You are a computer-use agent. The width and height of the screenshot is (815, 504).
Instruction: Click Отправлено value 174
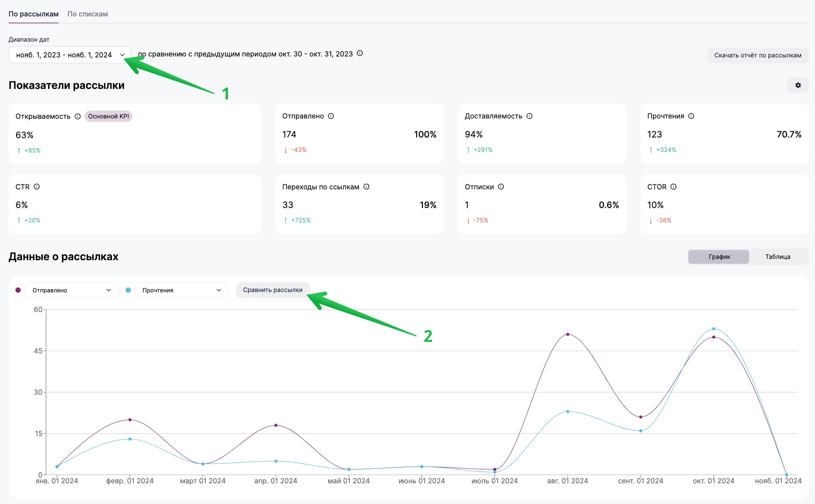(289, 134)
